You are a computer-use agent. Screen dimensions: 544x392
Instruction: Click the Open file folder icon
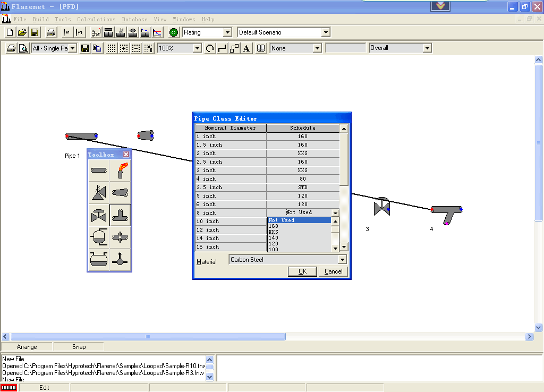[x=22, y=32]
